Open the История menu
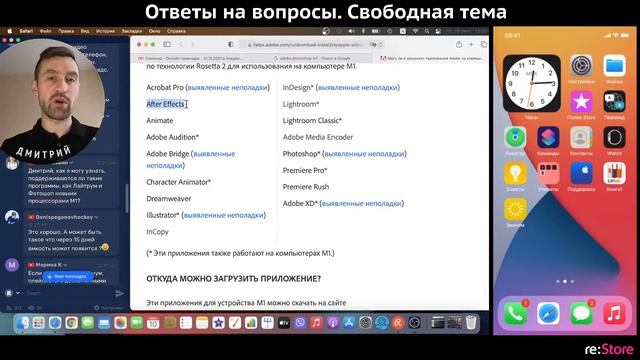The width and height of the screenshot is (640, 360). click(x=105, y=31)
